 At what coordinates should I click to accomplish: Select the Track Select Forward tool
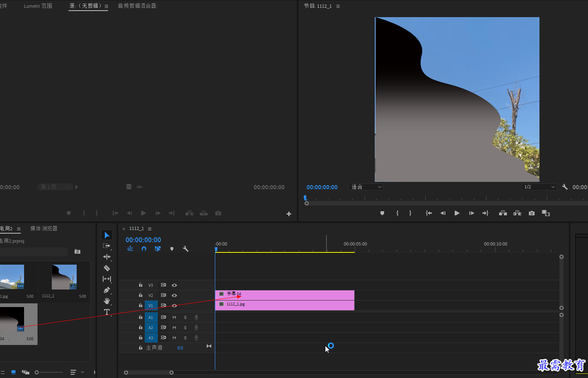point(107,246)
